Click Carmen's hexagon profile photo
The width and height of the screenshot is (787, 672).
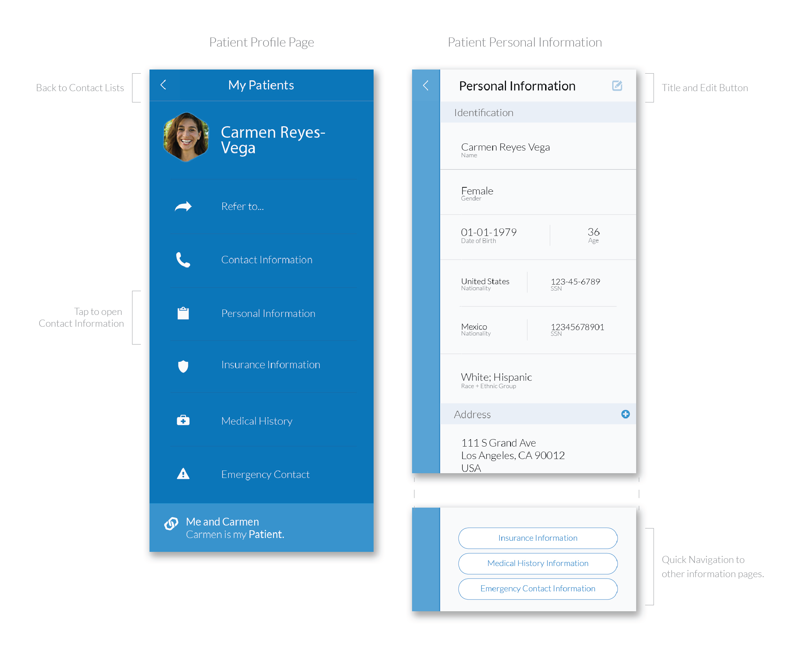point(186,137)
